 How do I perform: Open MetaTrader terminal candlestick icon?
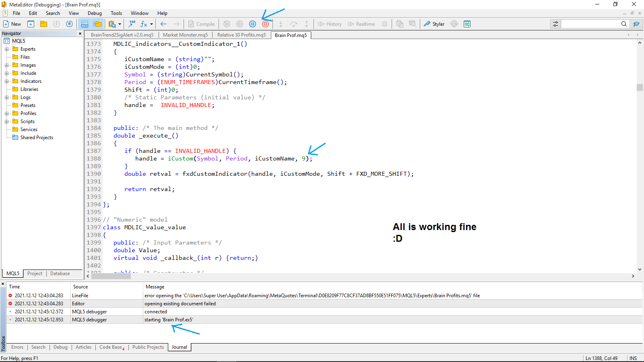pyautogui.click(x=467, y=24)
